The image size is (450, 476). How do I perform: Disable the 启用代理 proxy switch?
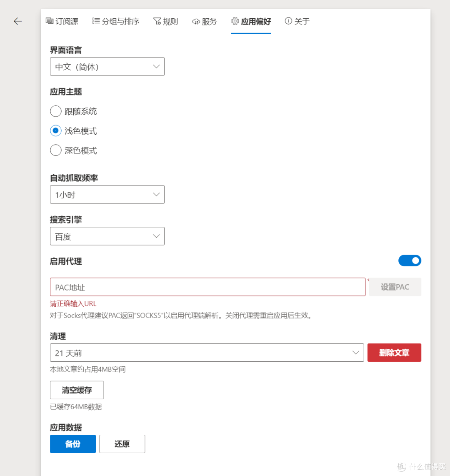[x=410, y=261]
